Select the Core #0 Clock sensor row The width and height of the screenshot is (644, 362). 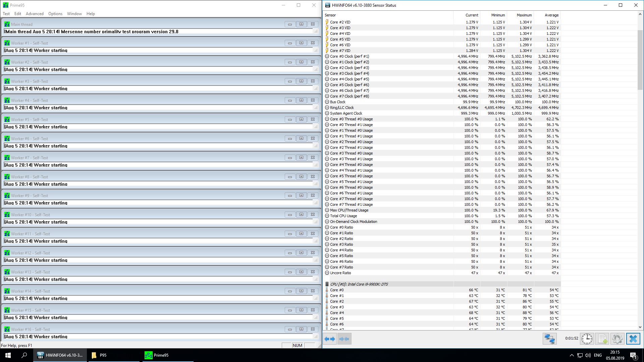pos(349,56)
